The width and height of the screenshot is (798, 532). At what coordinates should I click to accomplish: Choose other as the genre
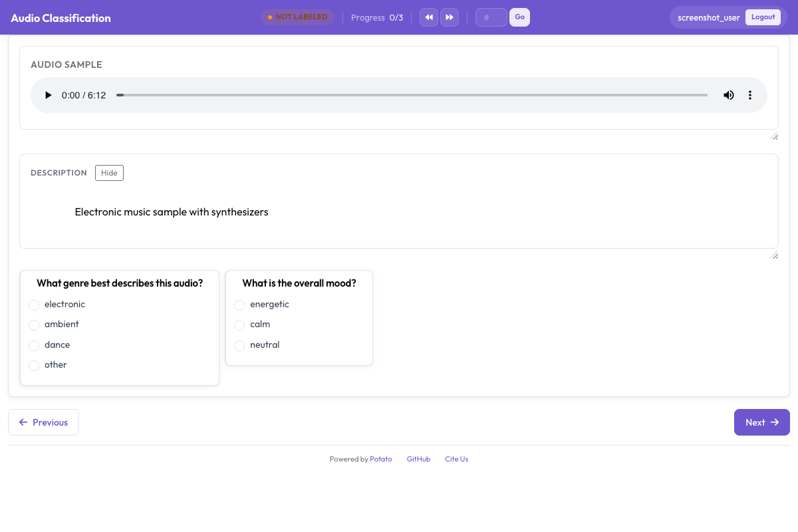pyautogui.click(x=35, y=365)
